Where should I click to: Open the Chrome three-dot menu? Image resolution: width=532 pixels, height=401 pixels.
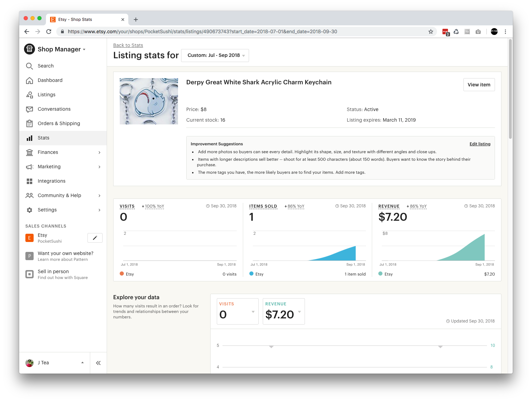(x=505, y=32)
